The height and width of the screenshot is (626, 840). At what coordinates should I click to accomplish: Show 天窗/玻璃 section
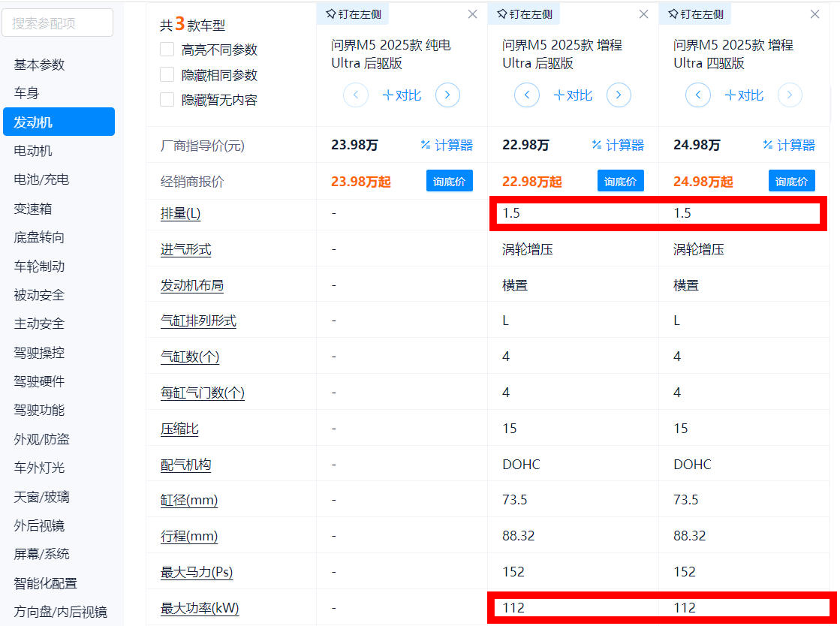tap(41, 497)
